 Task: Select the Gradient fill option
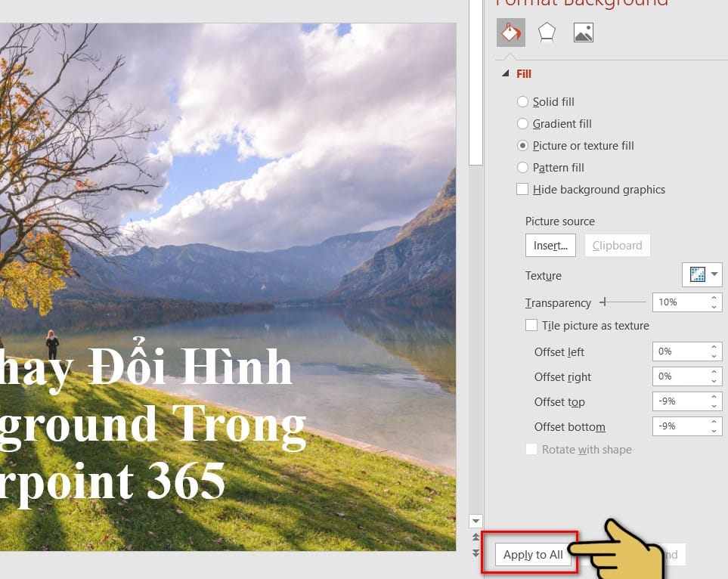tap(522, 123)
